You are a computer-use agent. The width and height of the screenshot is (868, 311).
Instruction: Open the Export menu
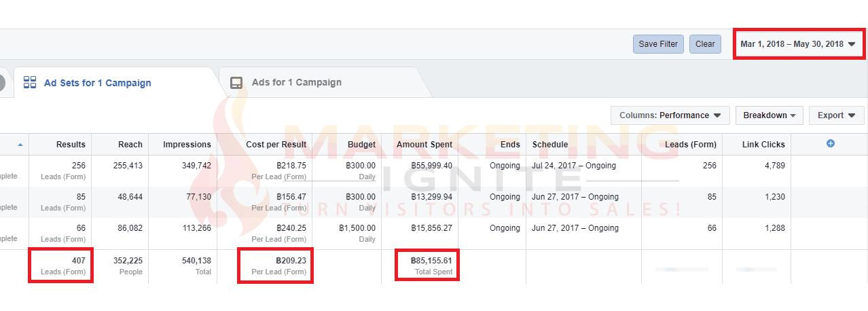(836, 115)
